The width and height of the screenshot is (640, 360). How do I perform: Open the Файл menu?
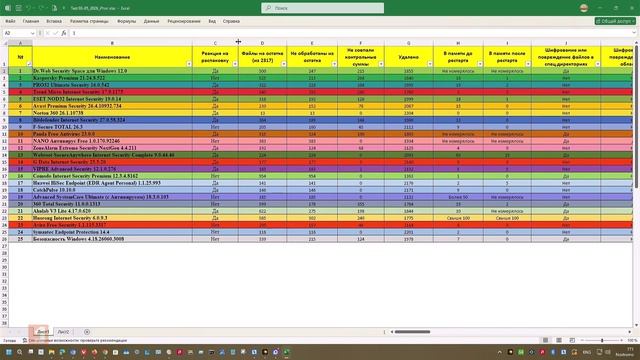10,21
